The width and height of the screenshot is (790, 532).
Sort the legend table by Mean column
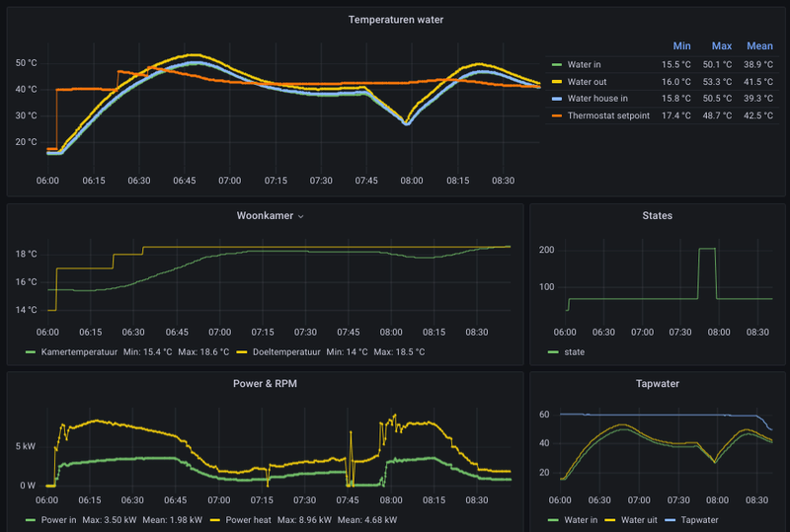[x=759, y=45]
